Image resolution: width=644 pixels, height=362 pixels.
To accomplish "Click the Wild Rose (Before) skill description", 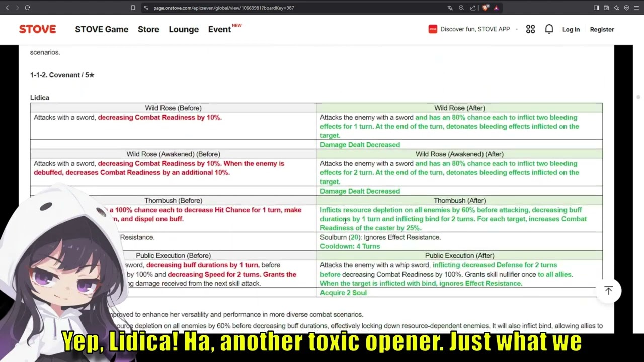I will tap(128, 117).
